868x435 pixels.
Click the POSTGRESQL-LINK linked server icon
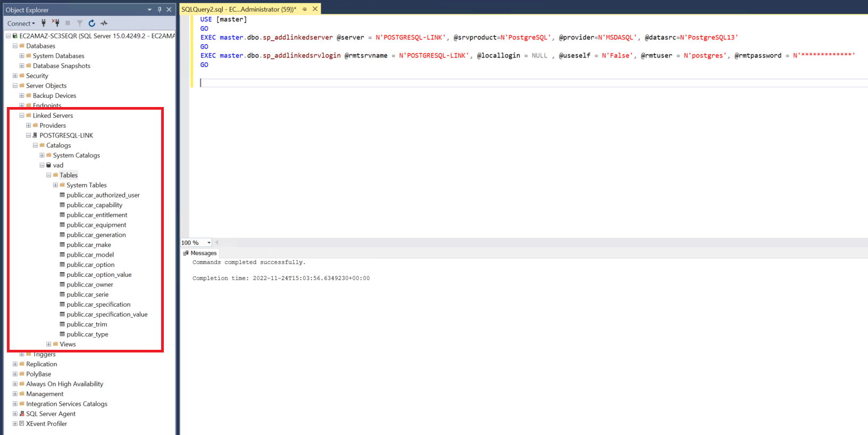(x=35, y=135)
